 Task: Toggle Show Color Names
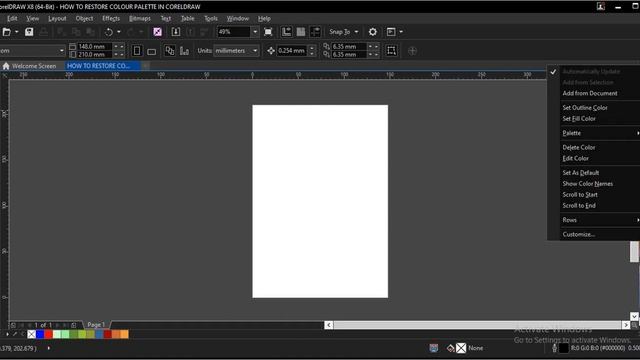[588, 184]
